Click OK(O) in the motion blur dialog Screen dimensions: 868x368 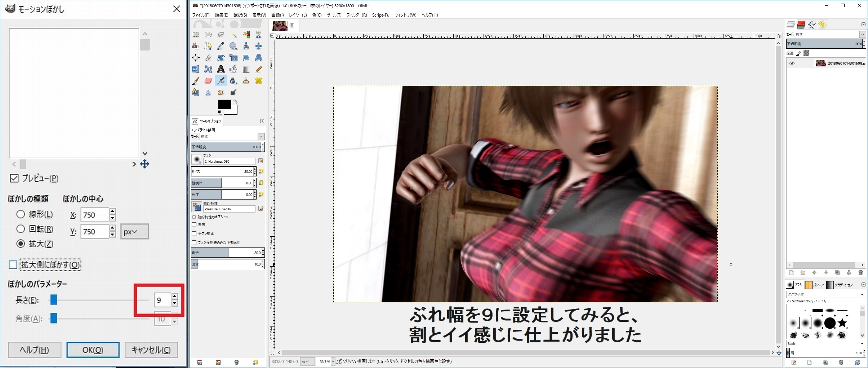coord(93,350)
